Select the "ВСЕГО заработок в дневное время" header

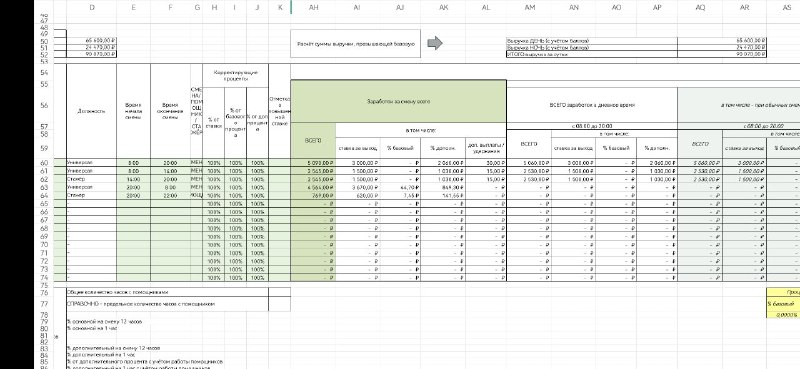(x=592, y=105)
